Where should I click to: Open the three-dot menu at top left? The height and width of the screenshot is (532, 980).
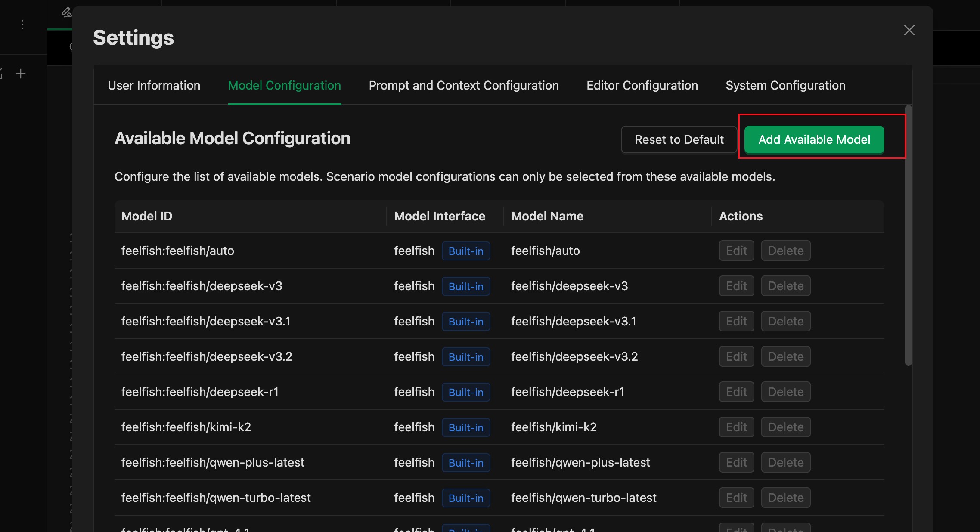pos(22,25)
